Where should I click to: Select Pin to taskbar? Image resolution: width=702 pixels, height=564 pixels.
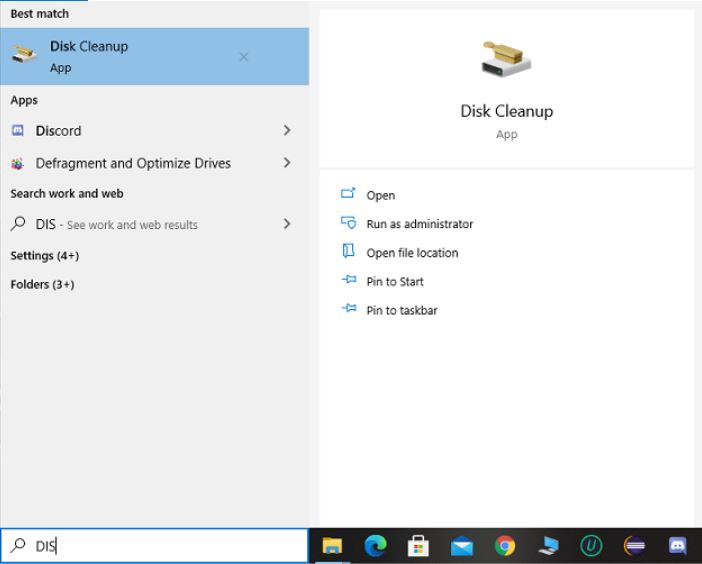click(x=402, y=310)
